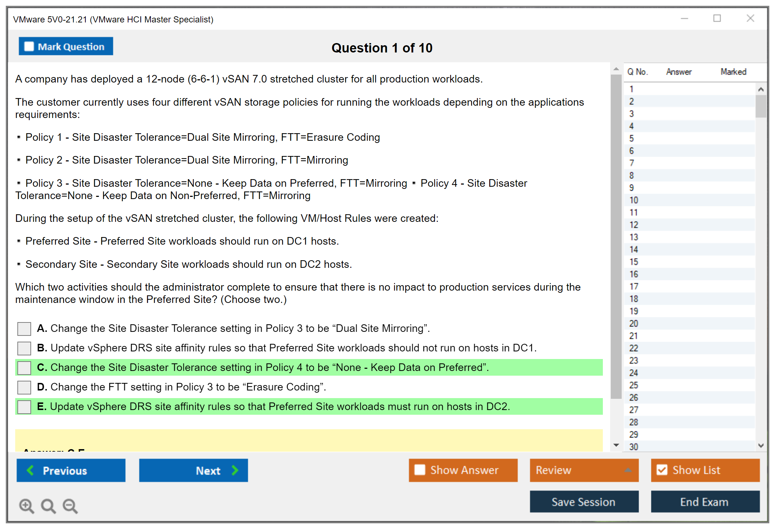This screenshot has width=778, height=532.
Task: Tick checkbox for answer A
Action: click(24, 329)
